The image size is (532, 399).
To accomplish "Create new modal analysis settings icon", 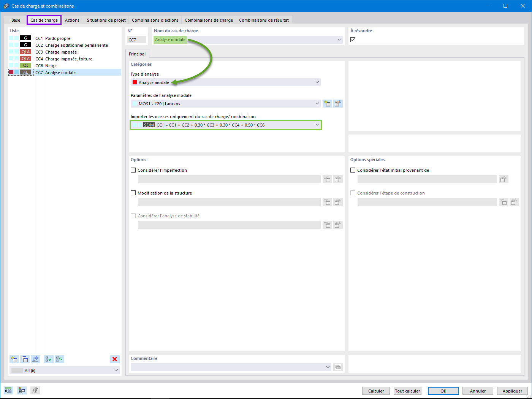I will 327,103.
